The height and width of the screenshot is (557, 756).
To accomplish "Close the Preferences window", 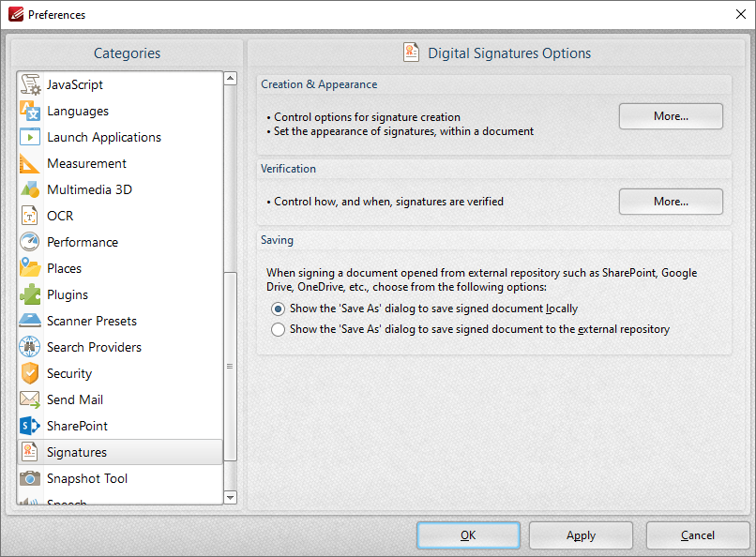I will 741,14.
